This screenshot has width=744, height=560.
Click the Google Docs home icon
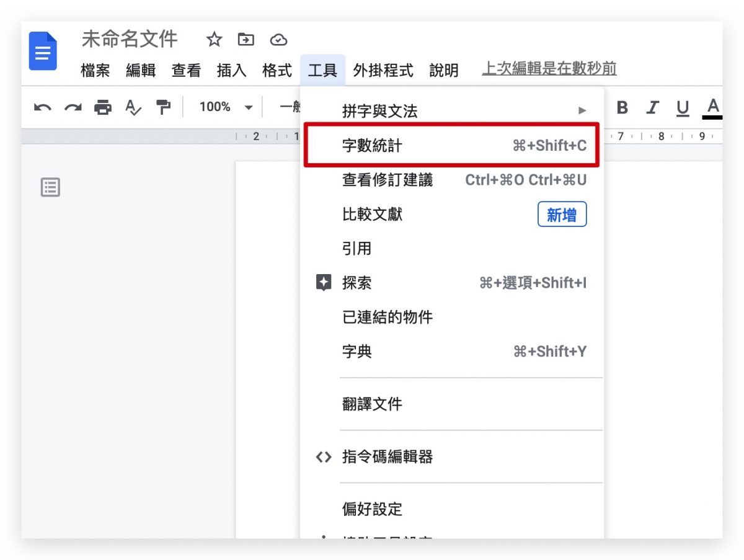pos(43,51)
